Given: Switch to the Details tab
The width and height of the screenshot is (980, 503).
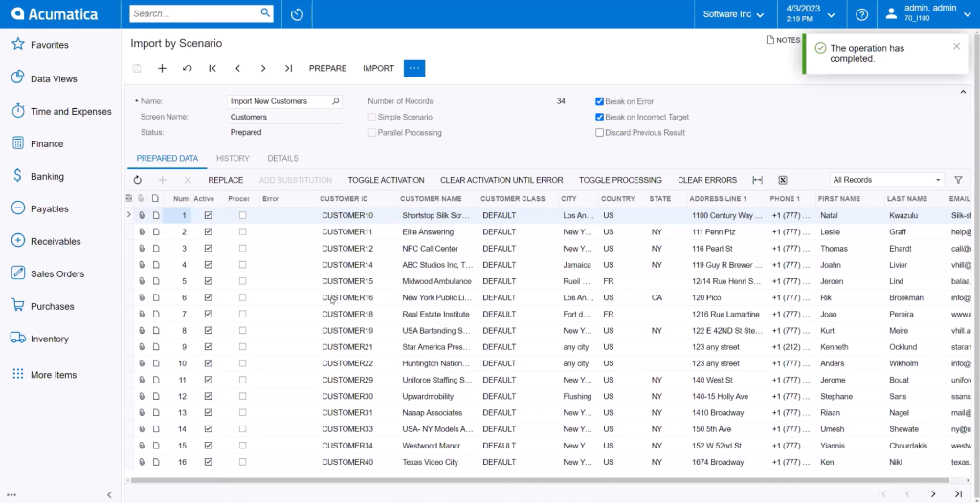Looking at the screenshot, I should [x=282, y=159].
